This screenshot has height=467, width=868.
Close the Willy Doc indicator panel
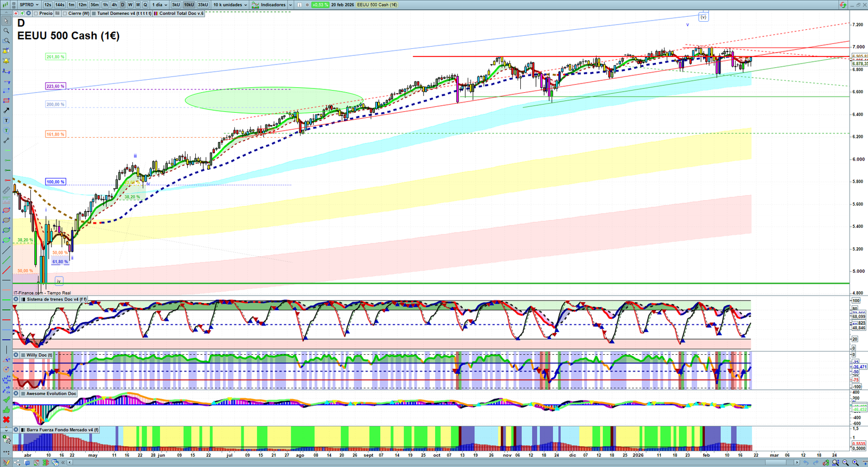point(16,355)
